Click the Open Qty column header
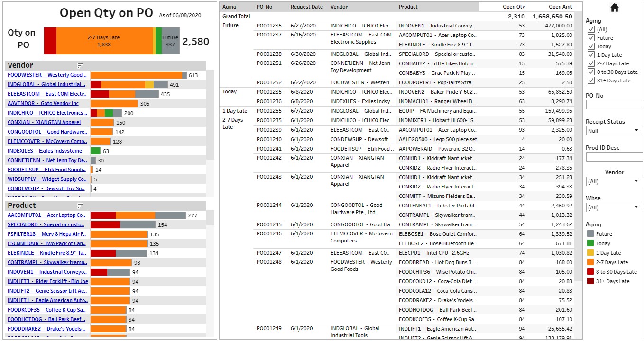 click(514, 7)
